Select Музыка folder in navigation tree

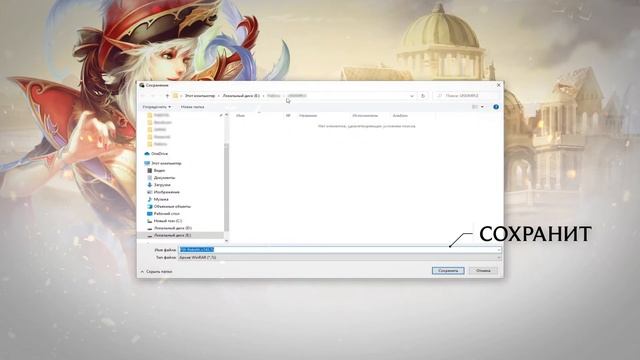(161, 199)
